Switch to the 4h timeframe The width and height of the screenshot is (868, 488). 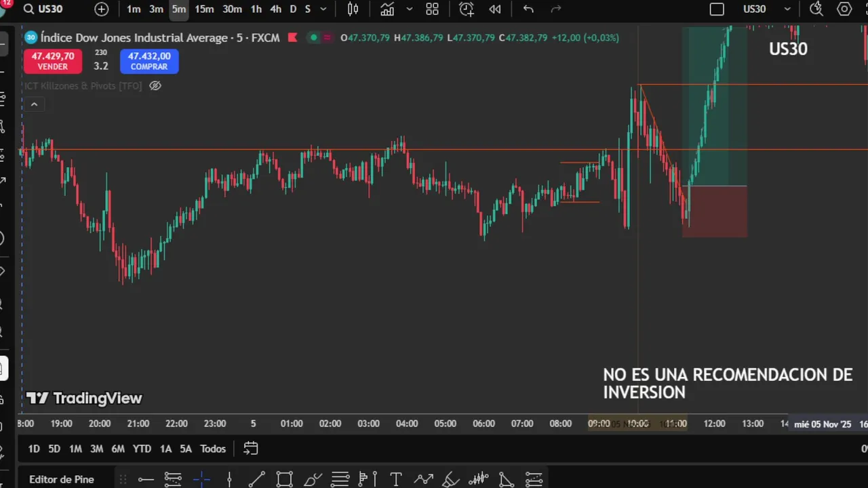tap(275, 9)
